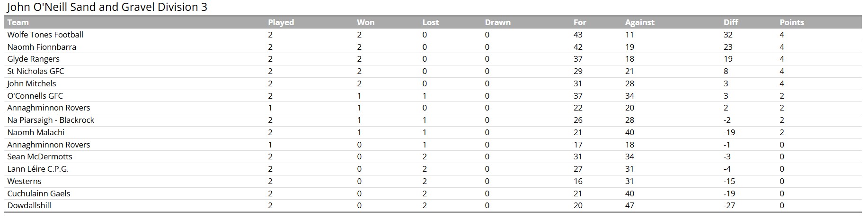The image size is (868, 221).
Task: Click the Against column header
Action: click(639, 22)
